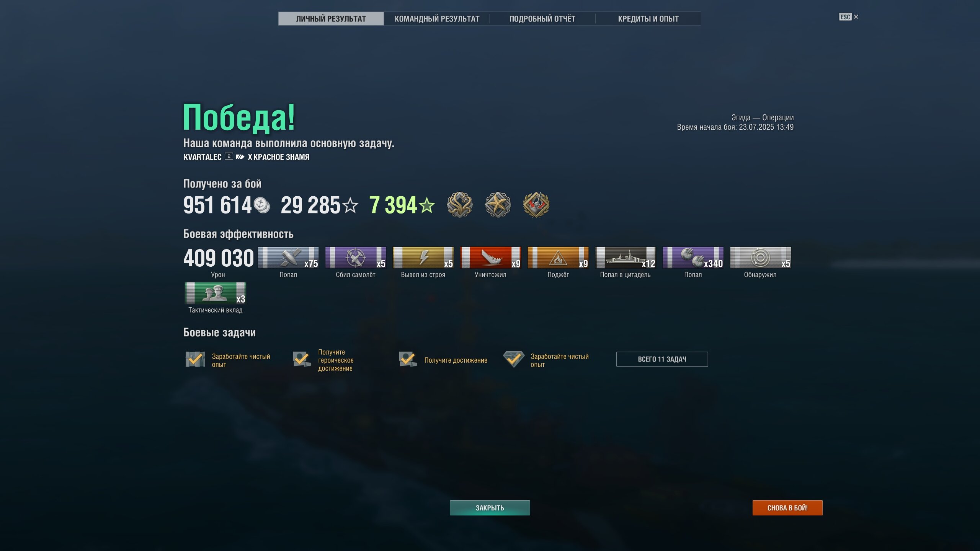
Task: Select the 'Вывел из строя' ribbon
Action: point(423,258)
